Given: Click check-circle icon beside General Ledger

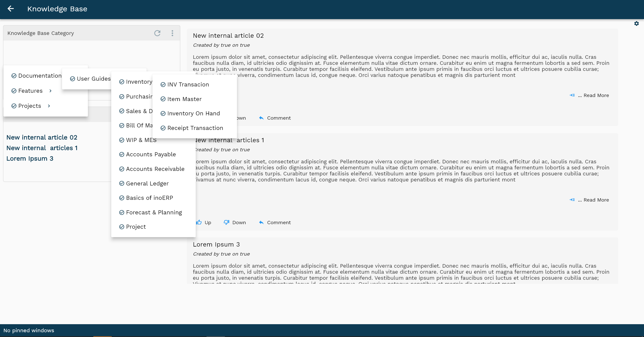Looking at the screenshot, I should click(122, 183).
